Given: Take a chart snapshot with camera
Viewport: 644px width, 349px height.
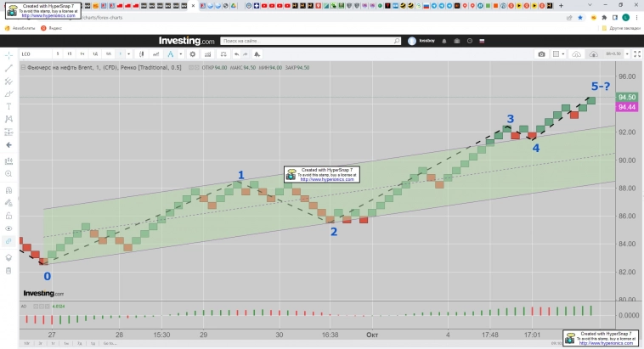Looking at the screenshot, I should (541, 54).
